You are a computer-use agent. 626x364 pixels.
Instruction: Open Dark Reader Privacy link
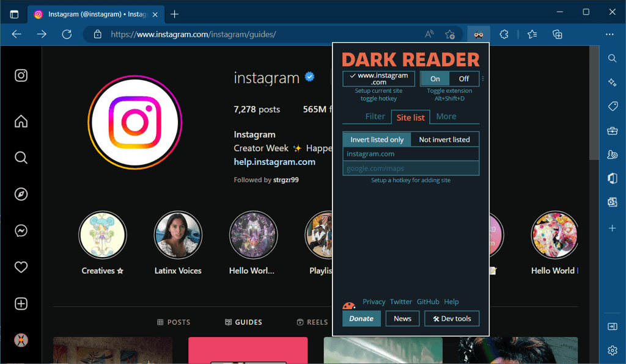[x=374, y=302]
